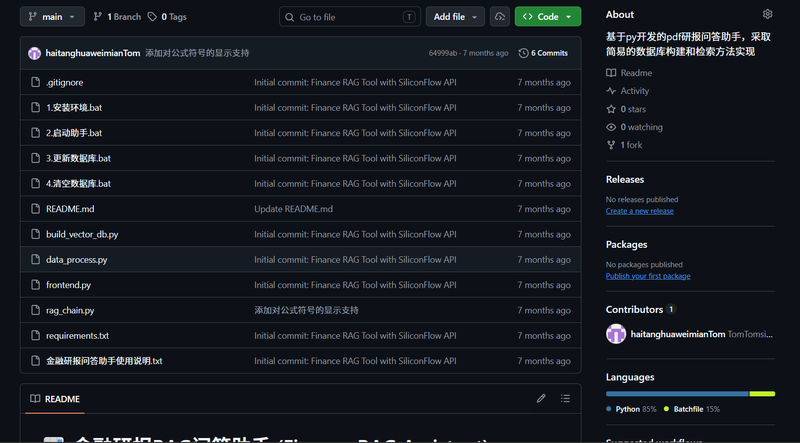The image size is (800, 443).
Task: Click yellow Batchfile segment of language bar
Action: pyautogui.click(x=762, y=393)
